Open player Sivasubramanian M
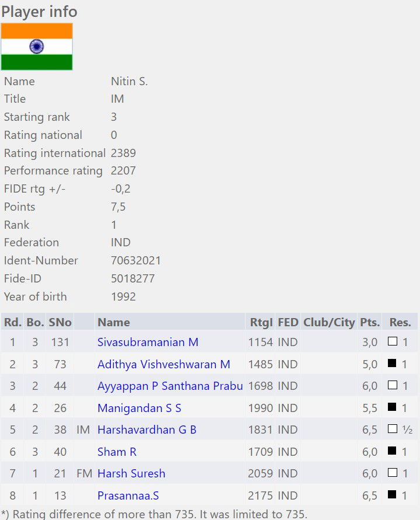Image resolution: width=420 pixels, height=520 pixels. point(148,342)
